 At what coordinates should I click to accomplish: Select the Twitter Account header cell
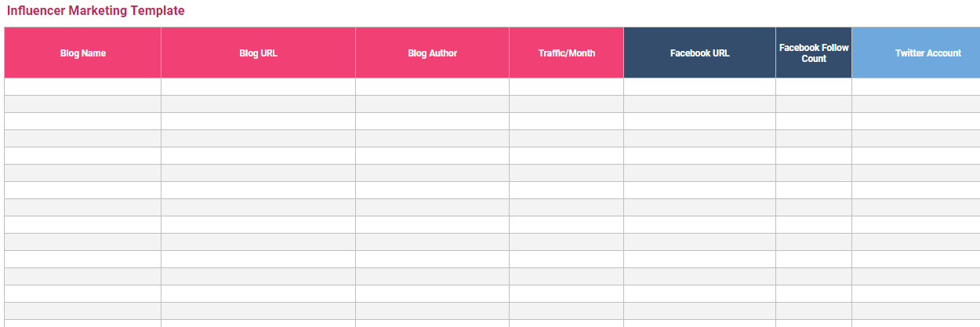[x=916, y=53]
